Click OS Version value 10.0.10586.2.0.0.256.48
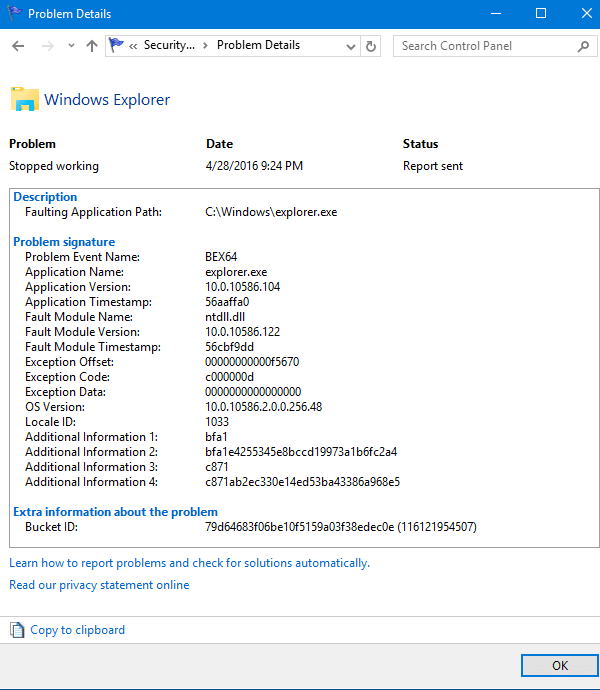 (264, 407)
